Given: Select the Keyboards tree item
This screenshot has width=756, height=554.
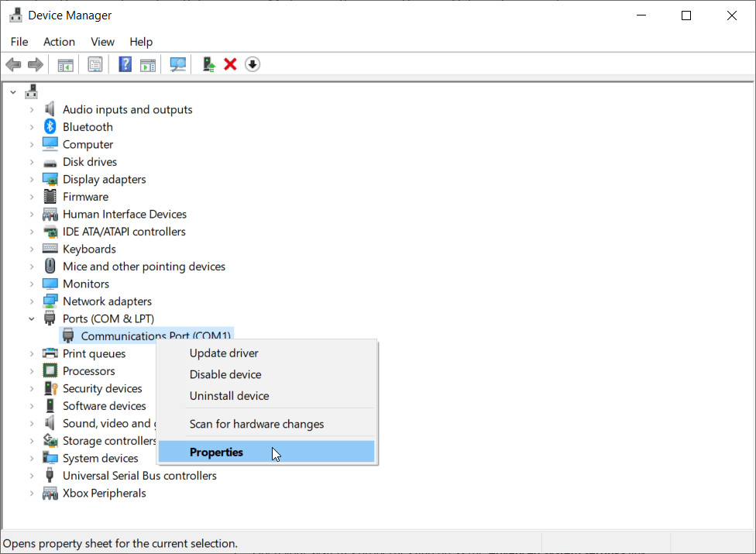Looking at the screenshot, I should tap(88, 249).
